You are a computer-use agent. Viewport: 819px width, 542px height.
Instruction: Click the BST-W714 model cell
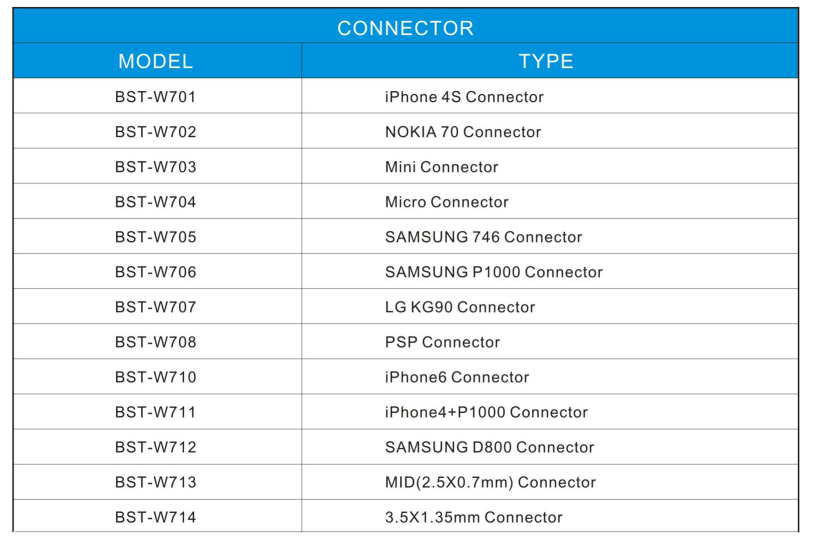tap(156, 516)
